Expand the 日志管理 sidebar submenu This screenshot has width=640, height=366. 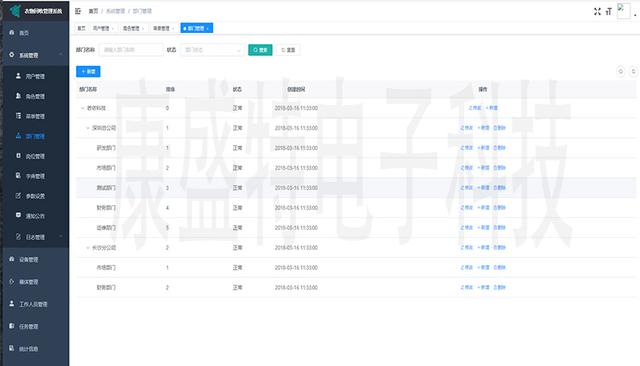[35, 237]
